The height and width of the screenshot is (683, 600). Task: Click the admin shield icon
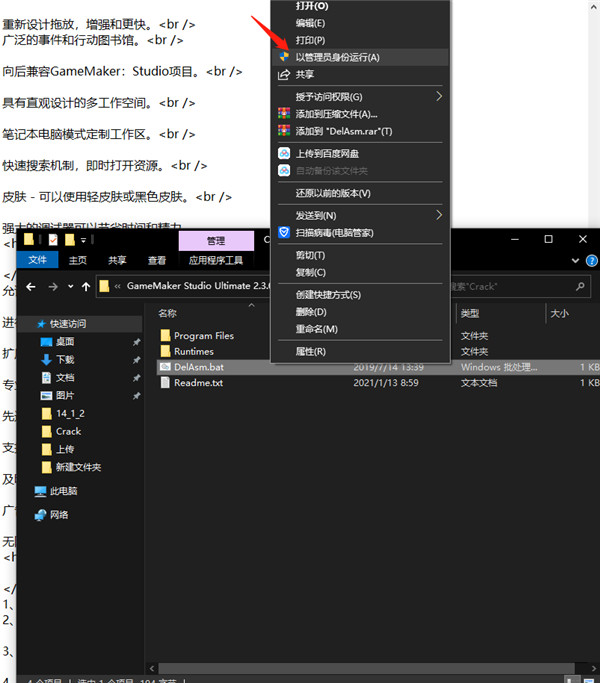click(x=284, y=57)
